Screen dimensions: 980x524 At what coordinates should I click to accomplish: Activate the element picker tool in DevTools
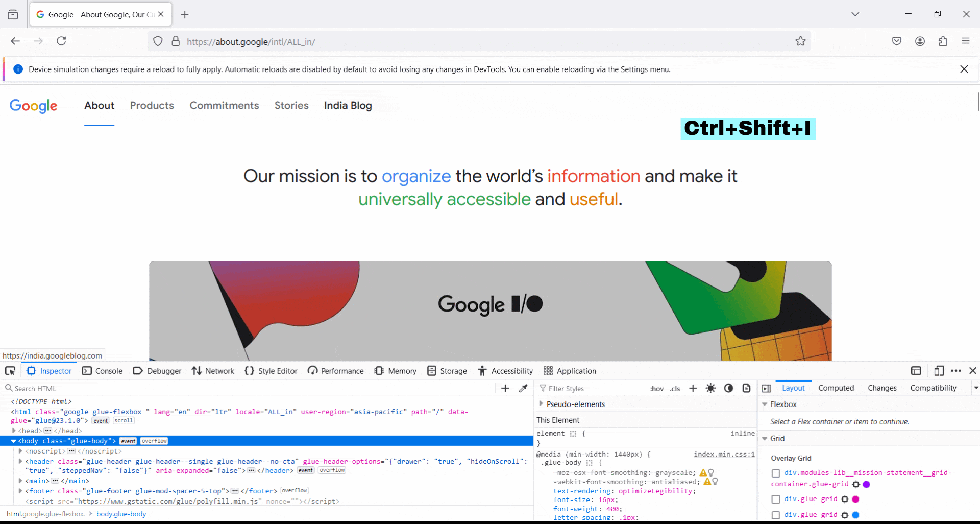pyautogui.click(x=10, y=371)
